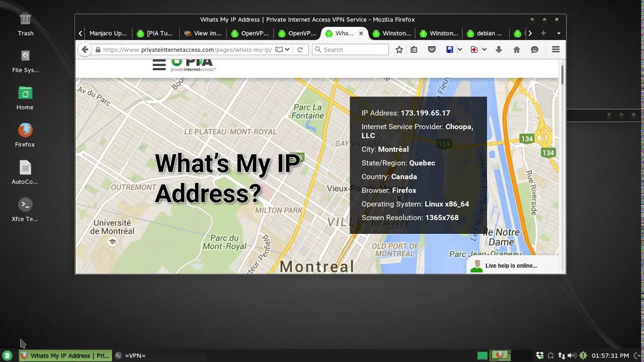Image resolution: width=644 pixels, height=362 pixels.
Task: Click the green update notifier tray icon
Action: click(583, 355)
